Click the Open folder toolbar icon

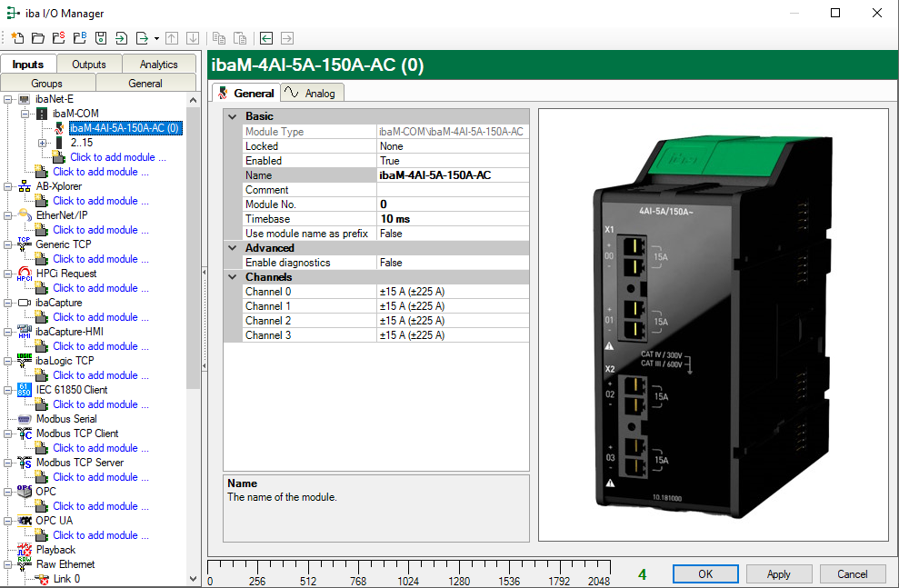(38, 38)
